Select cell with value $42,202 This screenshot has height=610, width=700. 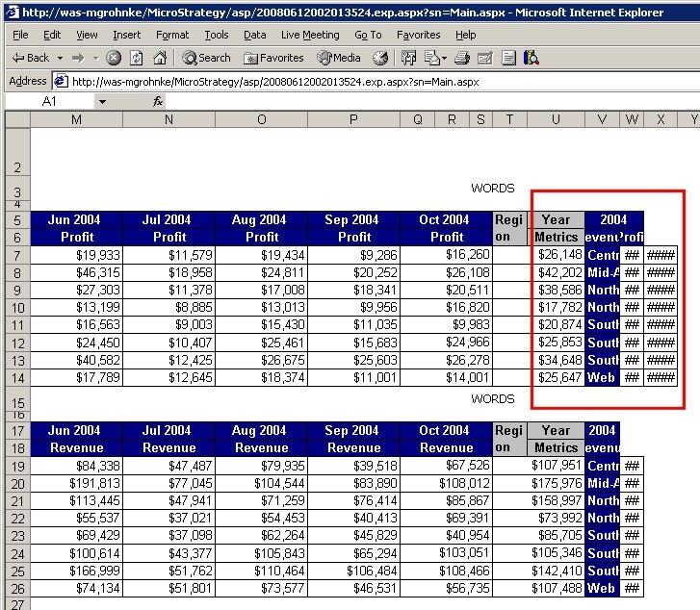[557, 272]
